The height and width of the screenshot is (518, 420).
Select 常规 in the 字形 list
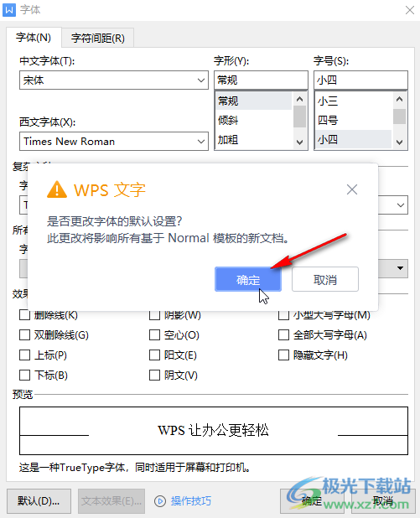click(x=253, y=101)
